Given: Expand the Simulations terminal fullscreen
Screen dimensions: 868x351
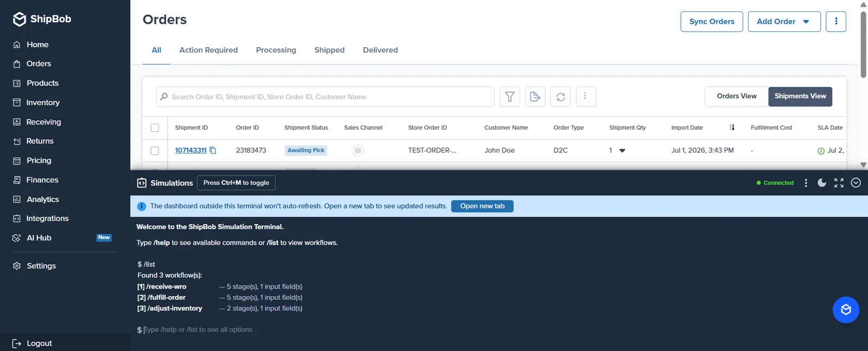Looking at the screenshot, I should pyautogui.click(x=839, y=183).
